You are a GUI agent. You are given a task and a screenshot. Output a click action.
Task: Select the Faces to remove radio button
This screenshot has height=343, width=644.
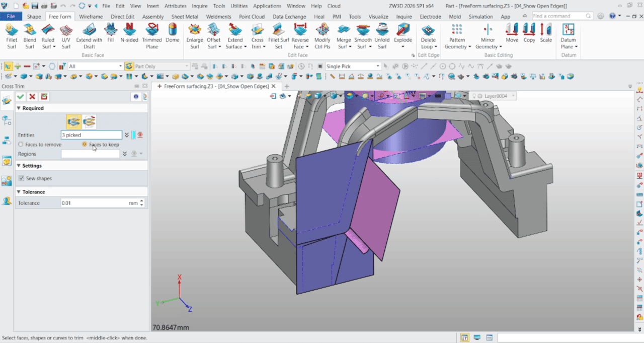(x=20, y=145)
